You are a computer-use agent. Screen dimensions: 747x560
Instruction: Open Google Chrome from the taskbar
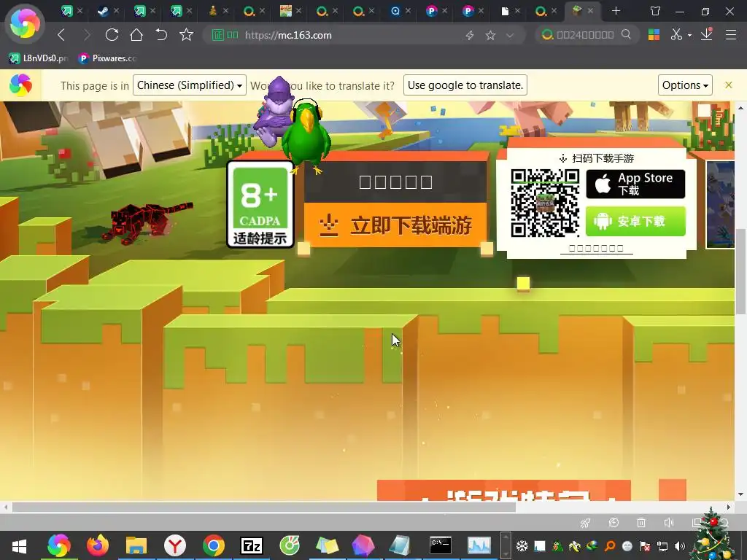[214, 545]
